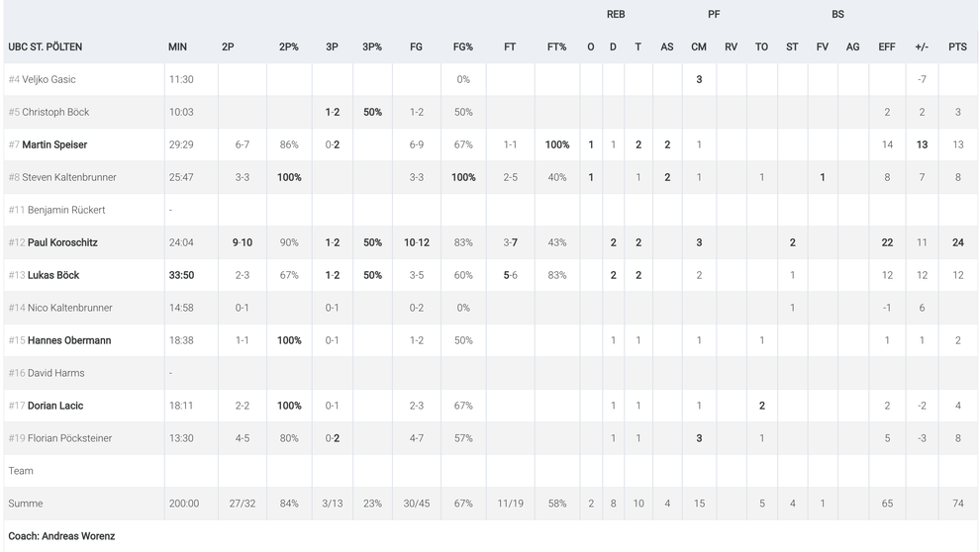Click the 3P% column header
The image size is (980, 552).
point(372,46)
